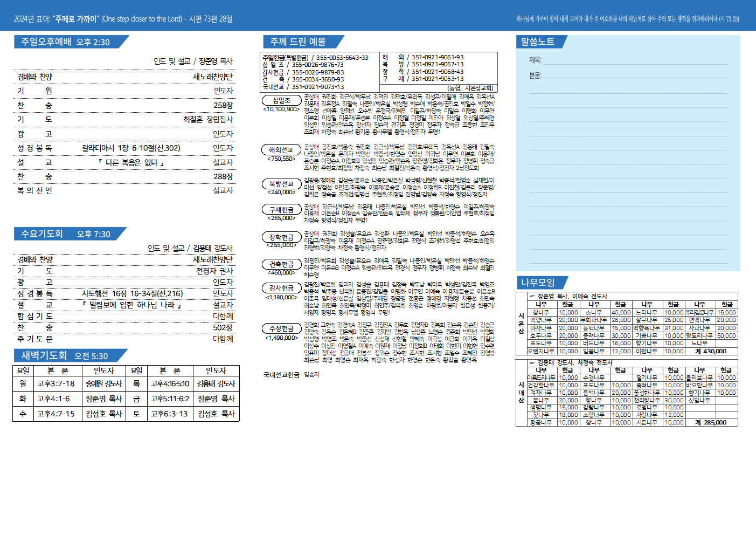The height and width of the screenshot is (535, 756).
Task: Click the rounded '감사헌금' offering label
Action: [x=281, y=288]
